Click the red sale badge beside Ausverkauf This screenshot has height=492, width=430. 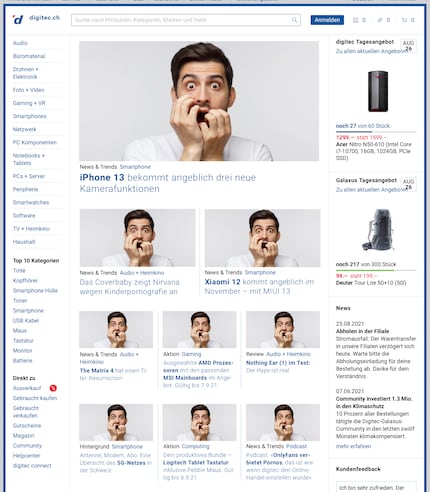tap(53, 388)
